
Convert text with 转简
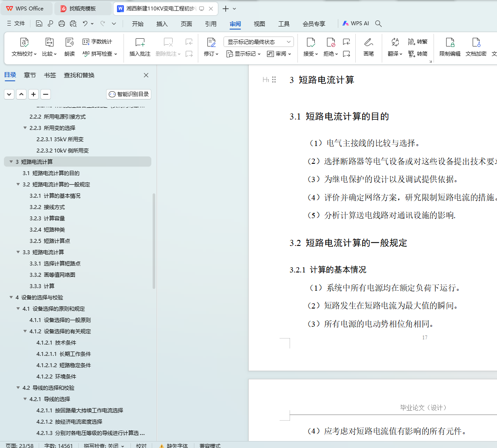pyautogui.click(x=417, y=53)
